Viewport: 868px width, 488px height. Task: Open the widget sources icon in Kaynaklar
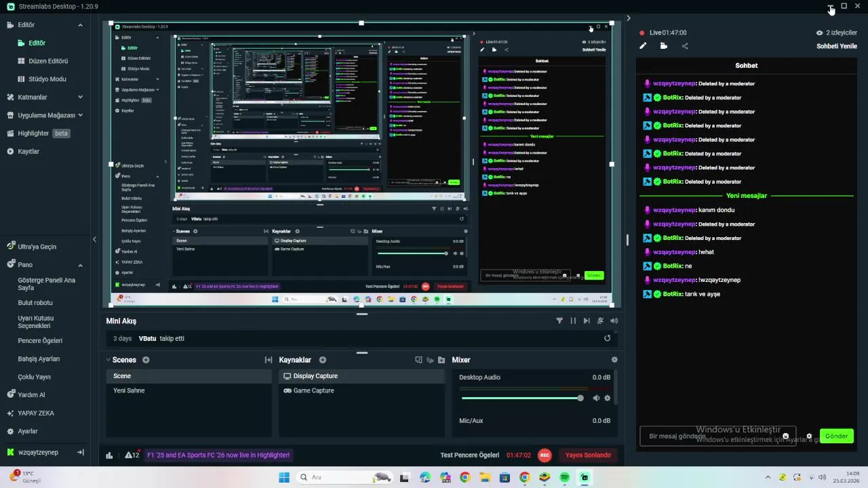(x=418, y=360)
